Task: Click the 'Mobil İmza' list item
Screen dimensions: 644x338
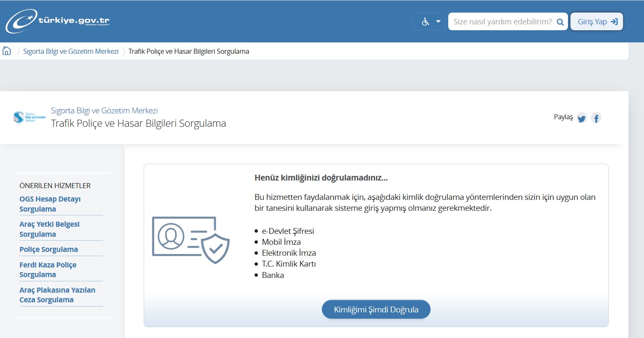Action: [x=281, y=242]
